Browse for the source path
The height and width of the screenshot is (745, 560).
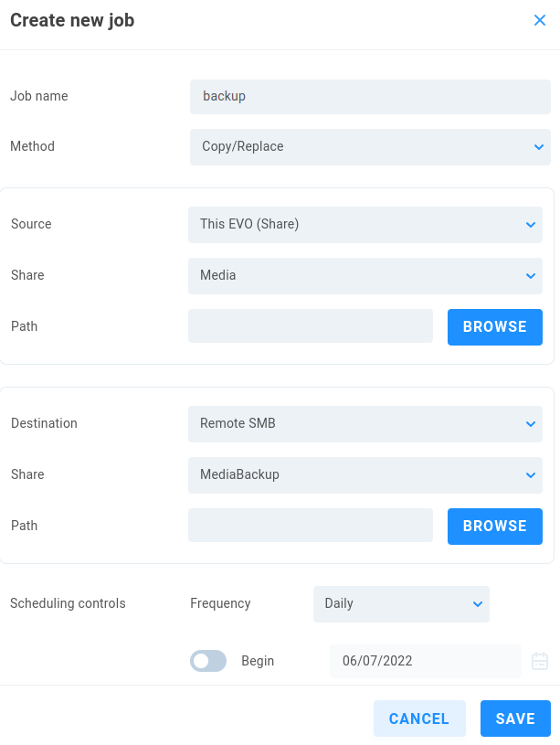[494, 327]
